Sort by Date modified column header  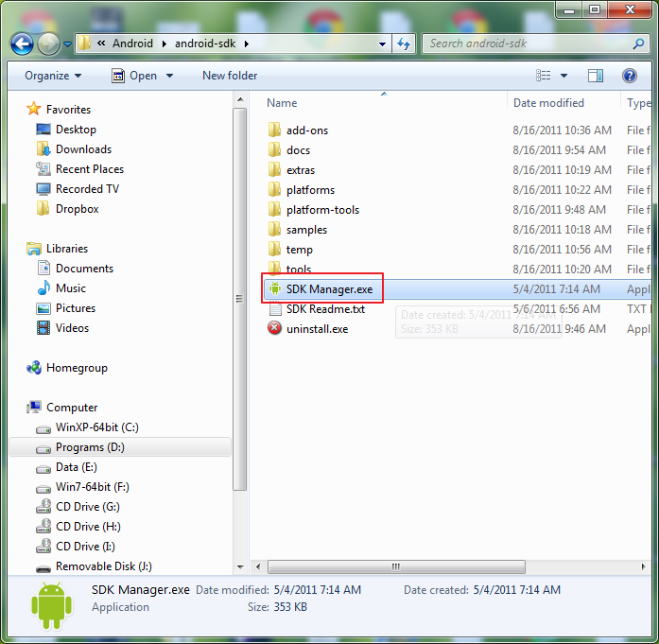coord(548,103)
